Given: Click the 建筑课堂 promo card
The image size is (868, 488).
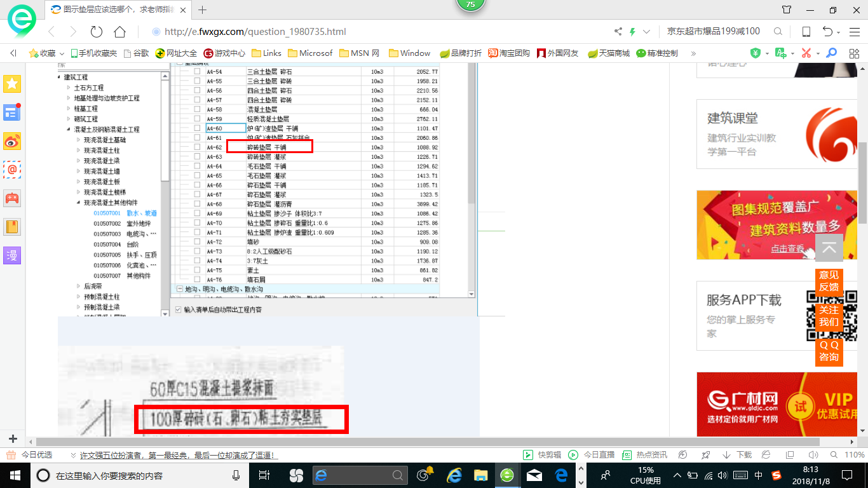Looking at the screenshot, I should (776, 134).
